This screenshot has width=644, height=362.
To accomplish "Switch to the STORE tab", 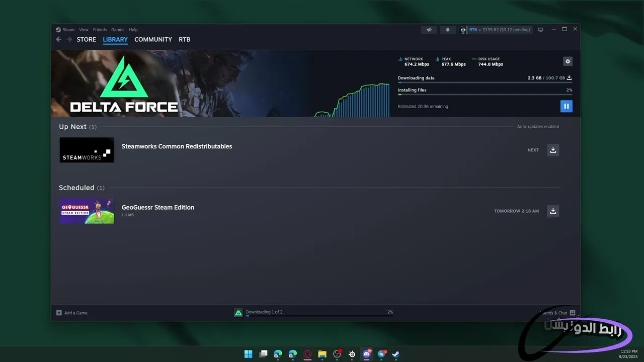I will pos(86,39).
